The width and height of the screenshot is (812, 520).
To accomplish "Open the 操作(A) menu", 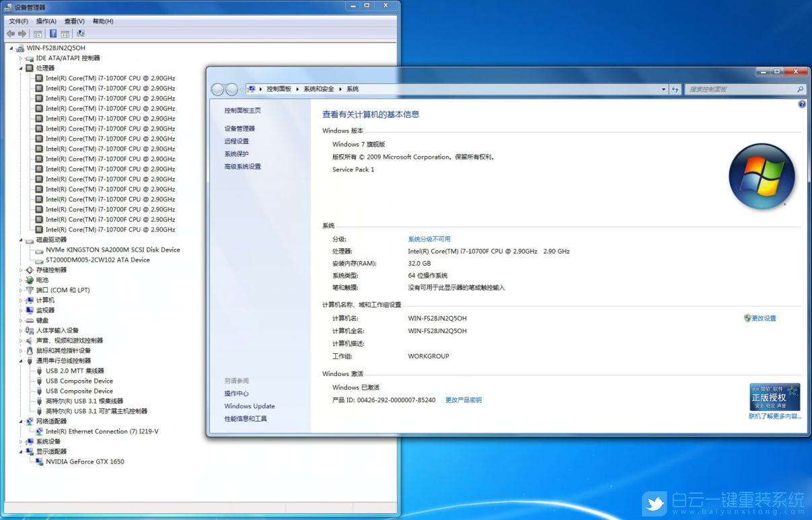I will pos(45,21).
